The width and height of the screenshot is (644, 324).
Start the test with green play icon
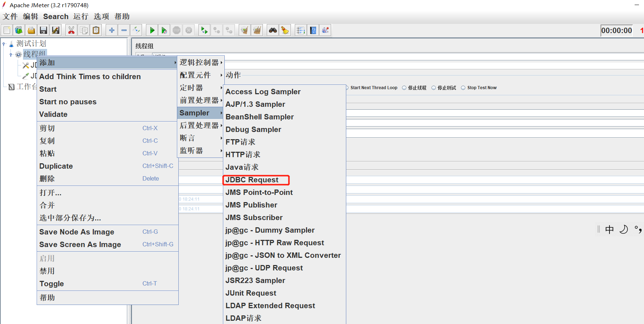pos(152,30)
